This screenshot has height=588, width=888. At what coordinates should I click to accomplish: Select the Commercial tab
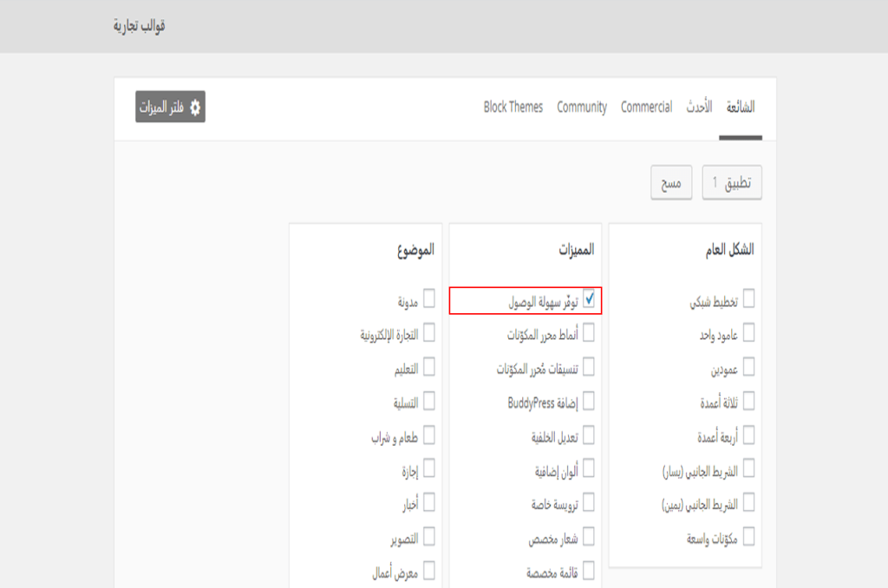[x=646, y=108]
